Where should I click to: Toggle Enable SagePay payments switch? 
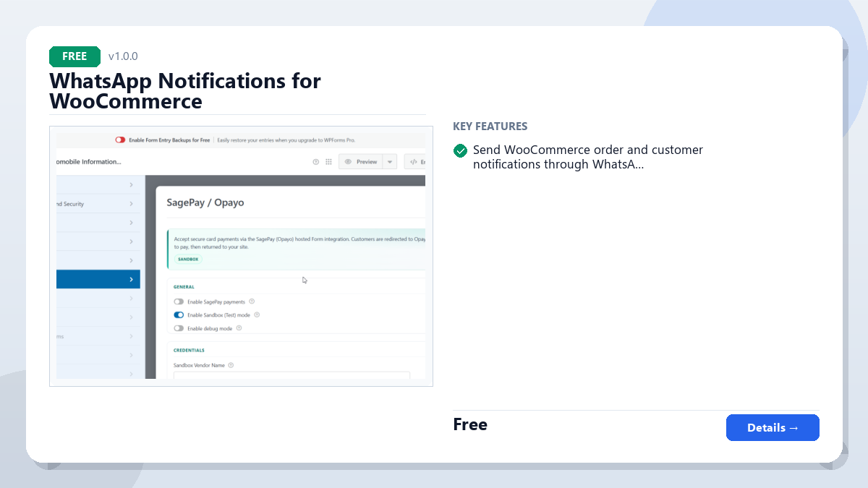tap(179, 301)
